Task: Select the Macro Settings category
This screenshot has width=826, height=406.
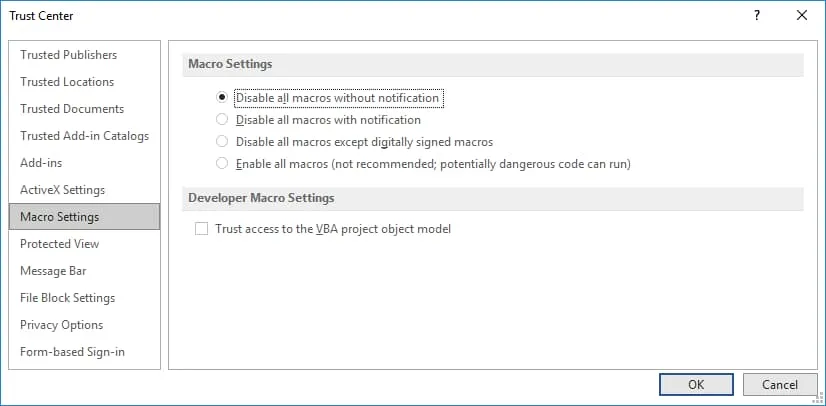Action: [59, 217]
